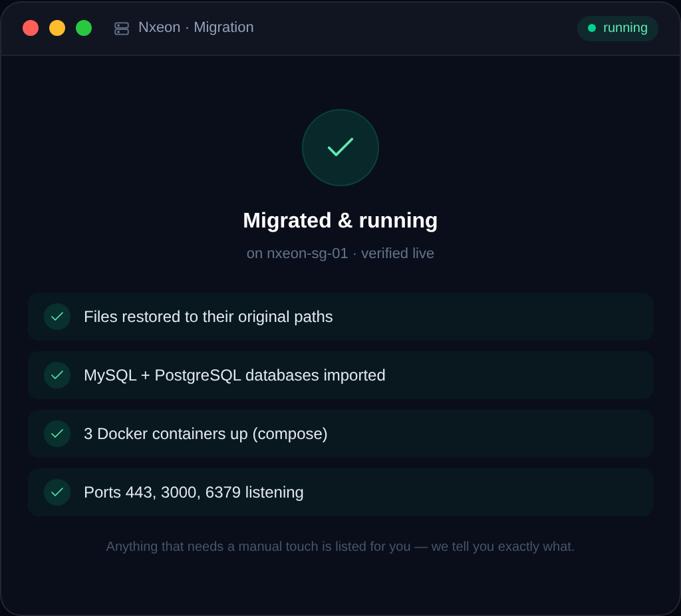Viewport: 681px width, 616px height.
Task: Click the Migrated & running heading
Action: click(340, 220)
